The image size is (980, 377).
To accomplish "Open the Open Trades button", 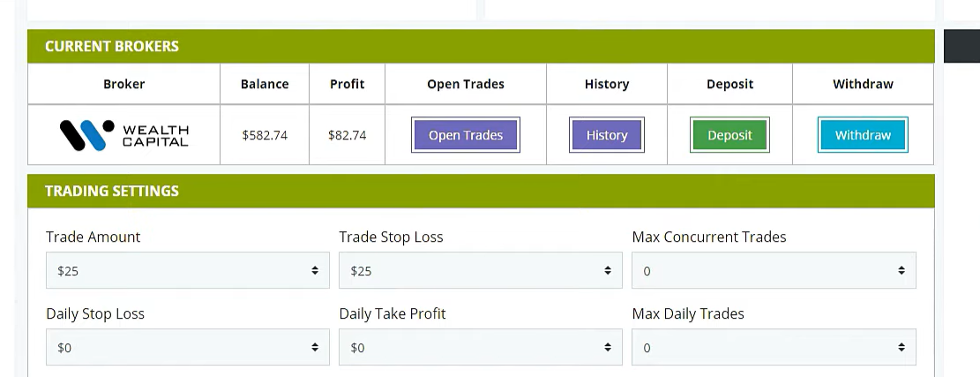I will [466, 135].
